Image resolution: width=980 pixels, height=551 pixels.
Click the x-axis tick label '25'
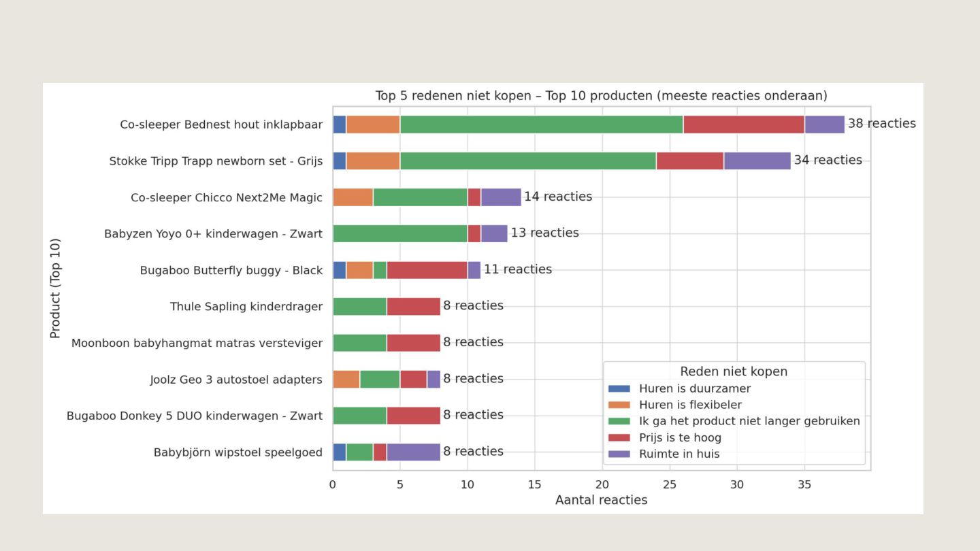pyautogui.click(x=670, y=485)
